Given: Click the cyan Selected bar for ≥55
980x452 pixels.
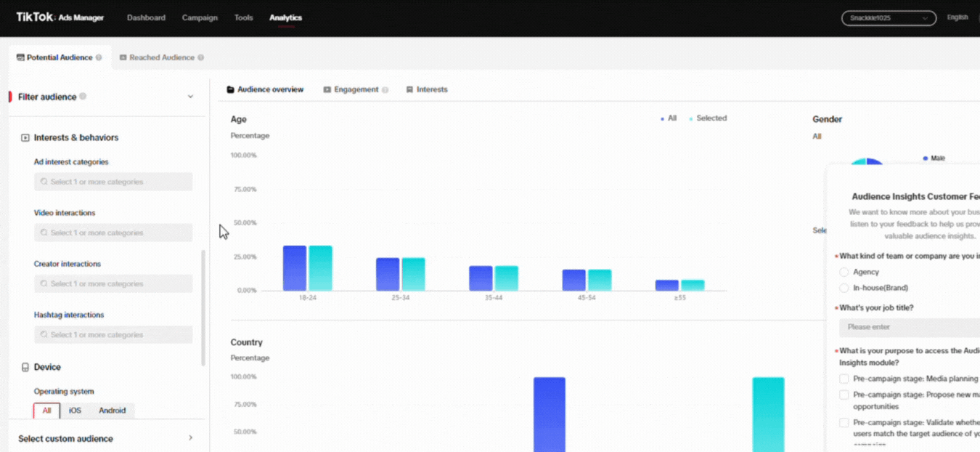Looking at the screenshot, I should point(693,285).
